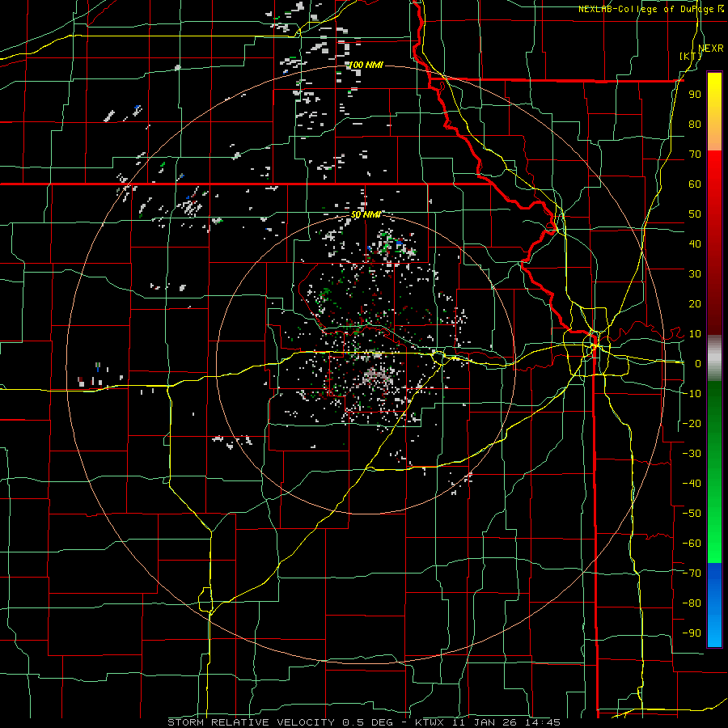Click the positive 60 scale label
Viewport: 728px width, 728px height.
695,184
